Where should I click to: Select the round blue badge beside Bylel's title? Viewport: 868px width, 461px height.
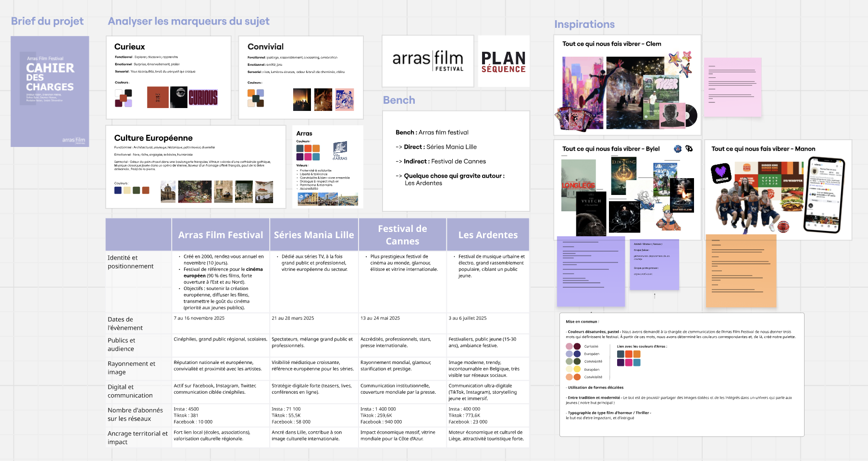point(678,149)
